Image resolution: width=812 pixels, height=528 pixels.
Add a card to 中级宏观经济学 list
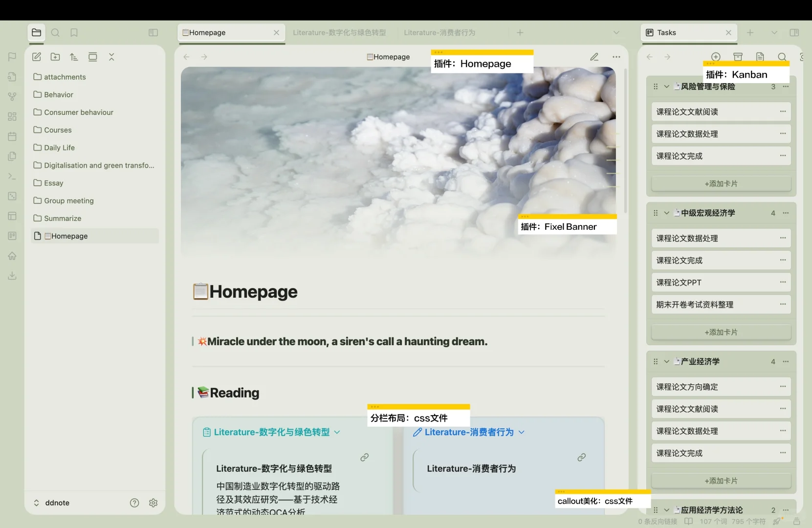coord(721,332)
